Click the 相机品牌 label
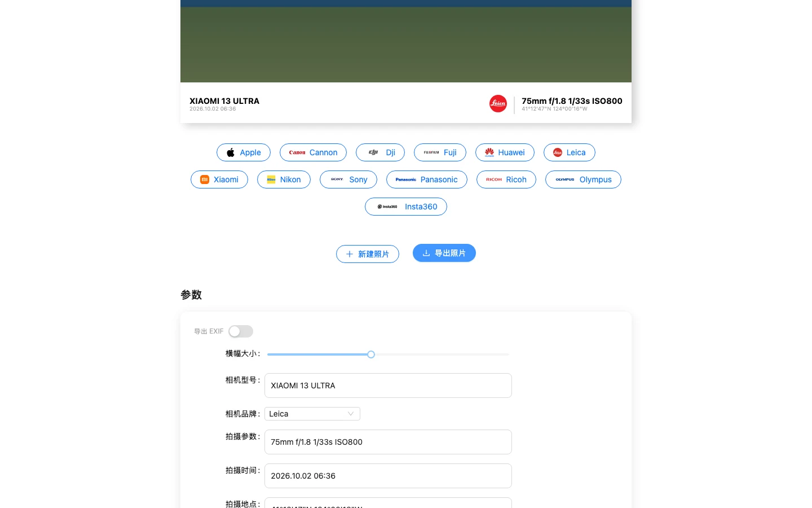 [242, 414]
